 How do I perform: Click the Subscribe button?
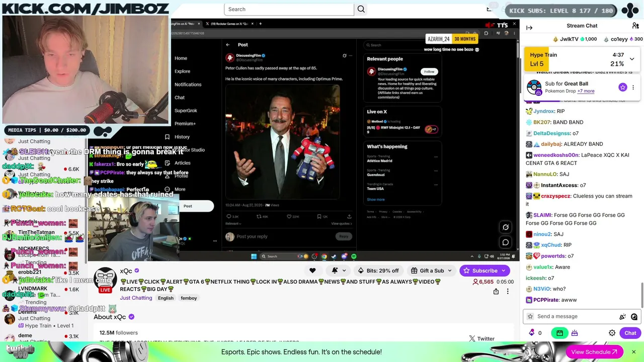click(x=484, y=270)
